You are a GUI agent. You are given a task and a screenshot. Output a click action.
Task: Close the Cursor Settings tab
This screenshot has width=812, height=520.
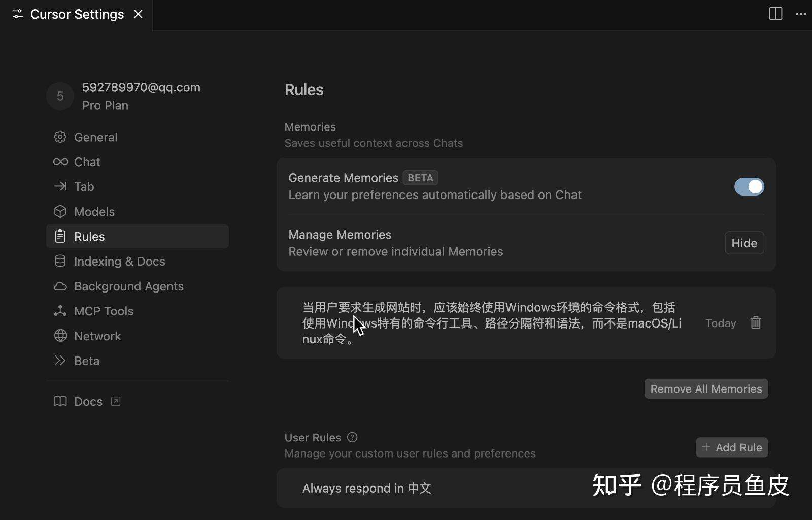coord(138,14)
